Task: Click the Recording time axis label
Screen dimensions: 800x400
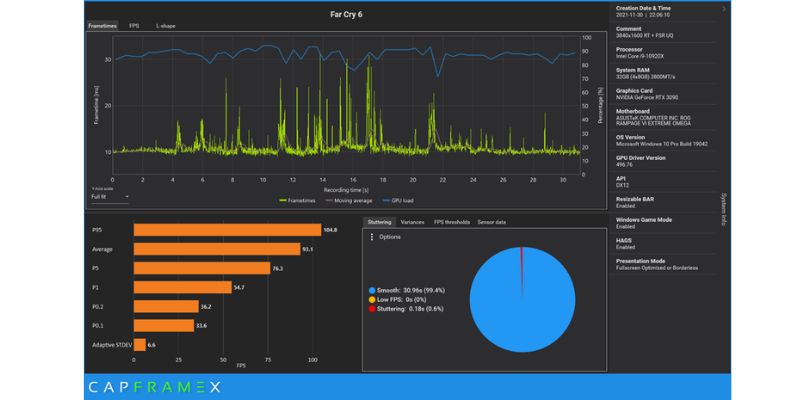Action: 346,190
